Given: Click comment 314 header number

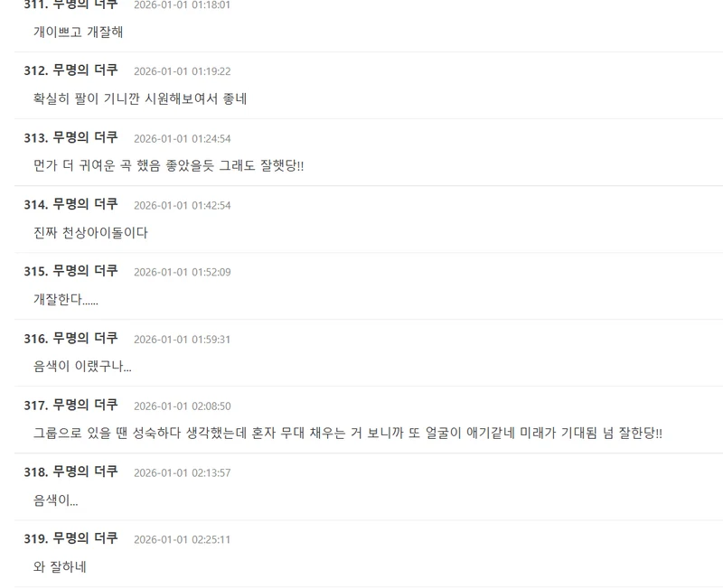Looking at the screenshot, I should (x=36, y=204).
